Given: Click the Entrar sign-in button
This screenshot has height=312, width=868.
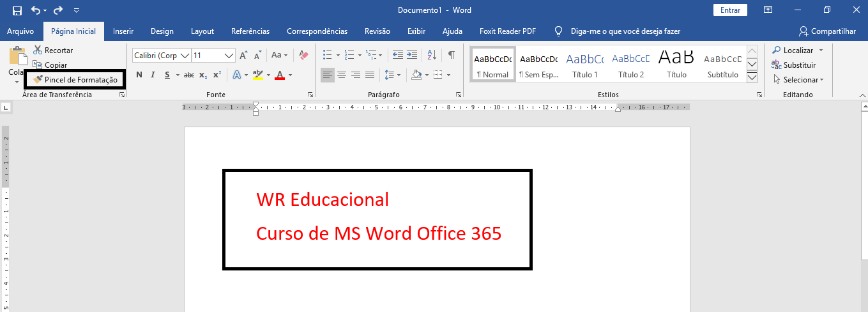Looking at the screenshot, I should point(730,10).
